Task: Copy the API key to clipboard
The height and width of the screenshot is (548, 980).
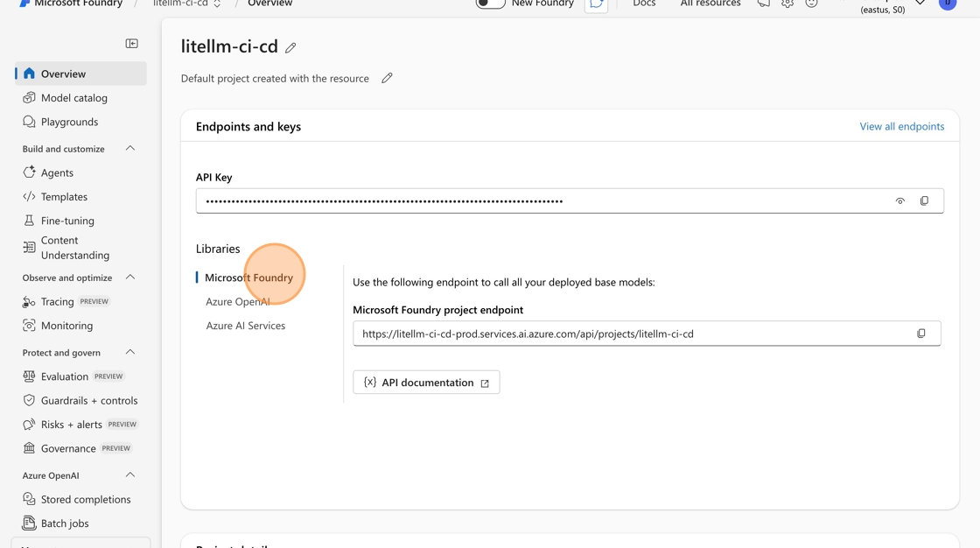Action: [924, 201]
